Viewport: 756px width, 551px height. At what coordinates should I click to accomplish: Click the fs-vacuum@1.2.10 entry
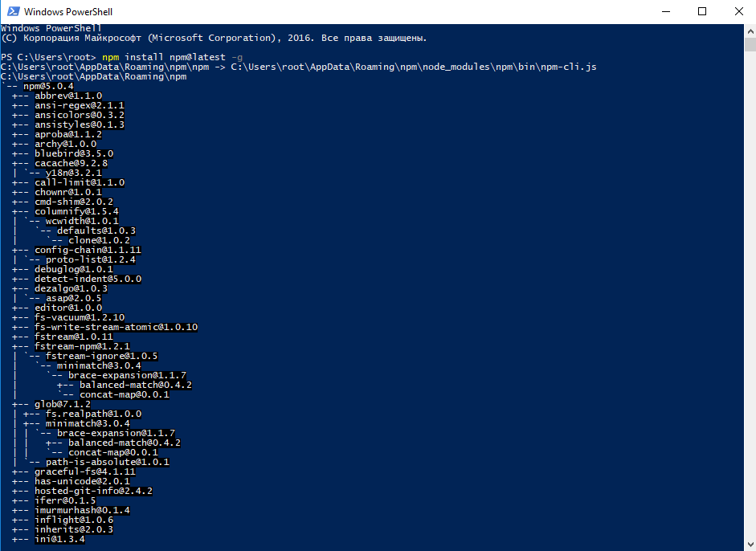79,318
